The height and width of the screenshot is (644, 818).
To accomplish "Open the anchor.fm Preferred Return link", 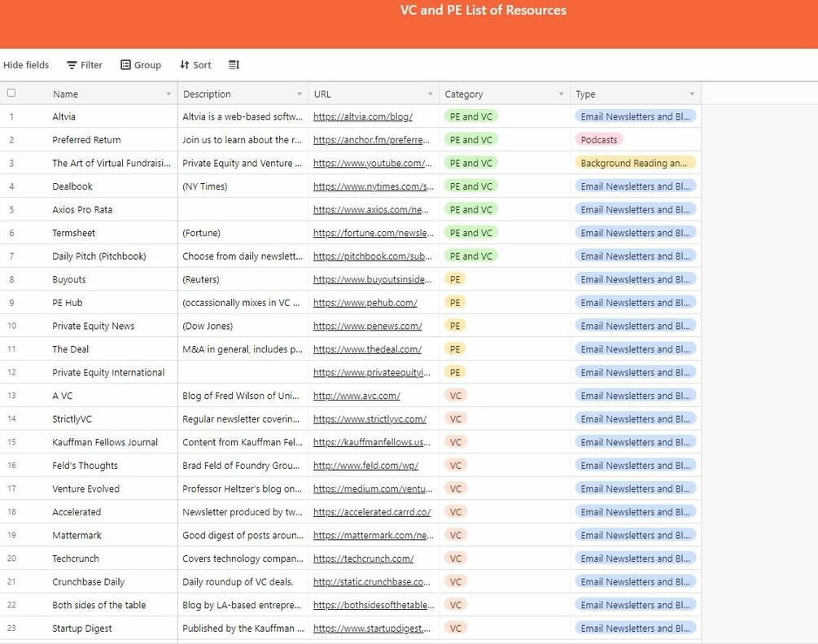I will [x=371, y=140].
